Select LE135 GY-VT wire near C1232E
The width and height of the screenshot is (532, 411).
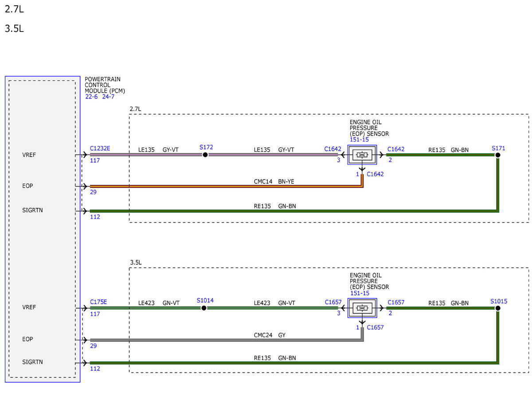[146, 155]
